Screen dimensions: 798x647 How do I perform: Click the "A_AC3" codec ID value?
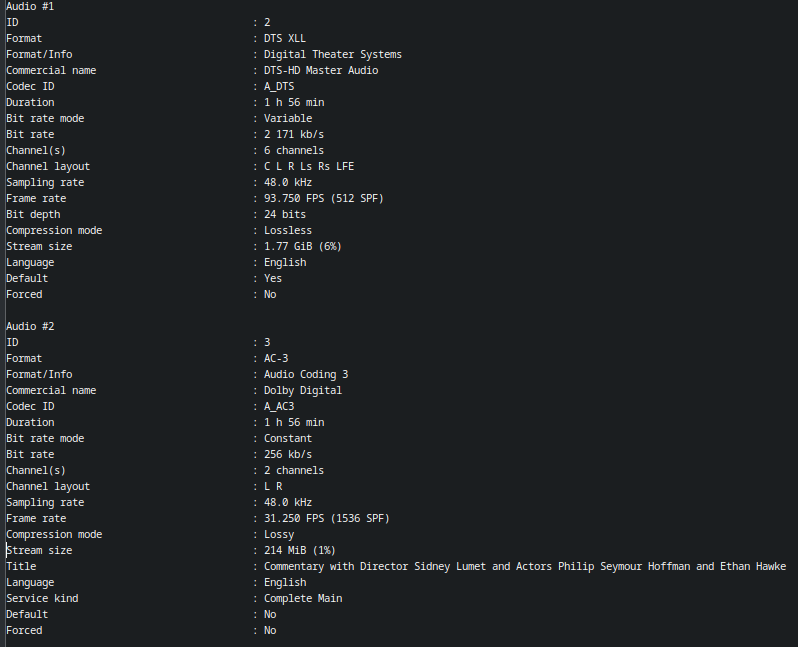click(x=279, y=406)
